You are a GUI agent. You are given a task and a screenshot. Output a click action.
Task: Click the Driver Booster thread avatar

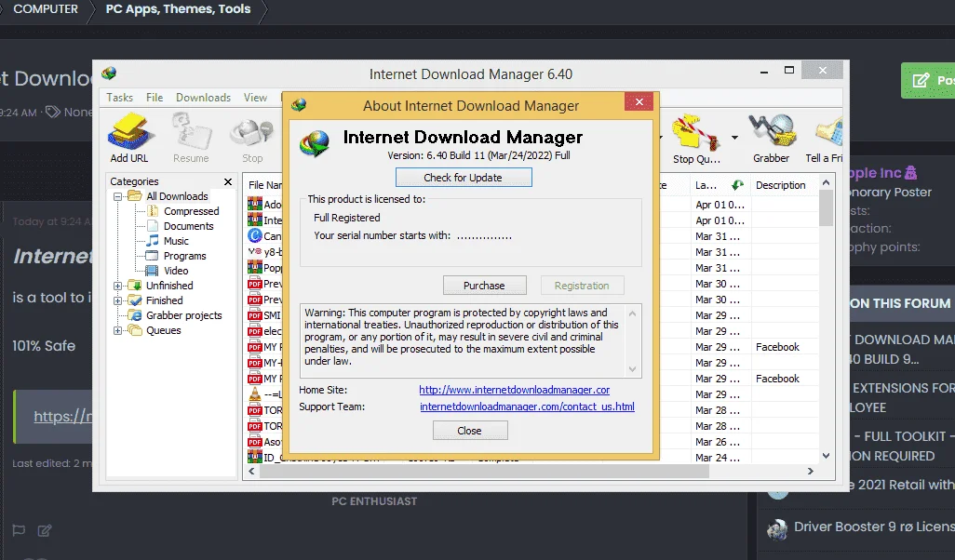(777, 529)
